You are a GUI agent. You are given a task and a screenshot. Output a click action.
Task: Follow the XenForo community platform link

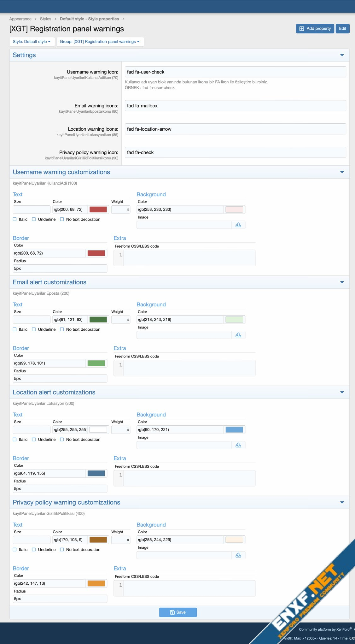[x=325, y=629]
